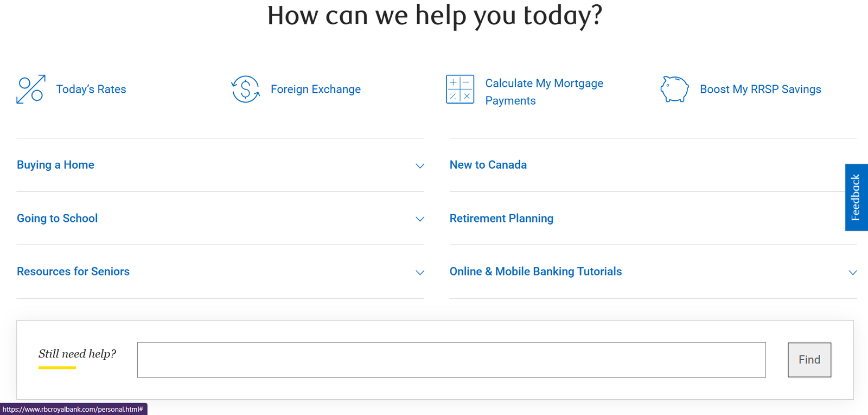Open the Foreign Exchange link
The width and height of the screenshot is (868, 415).
[x=316, y=89]
